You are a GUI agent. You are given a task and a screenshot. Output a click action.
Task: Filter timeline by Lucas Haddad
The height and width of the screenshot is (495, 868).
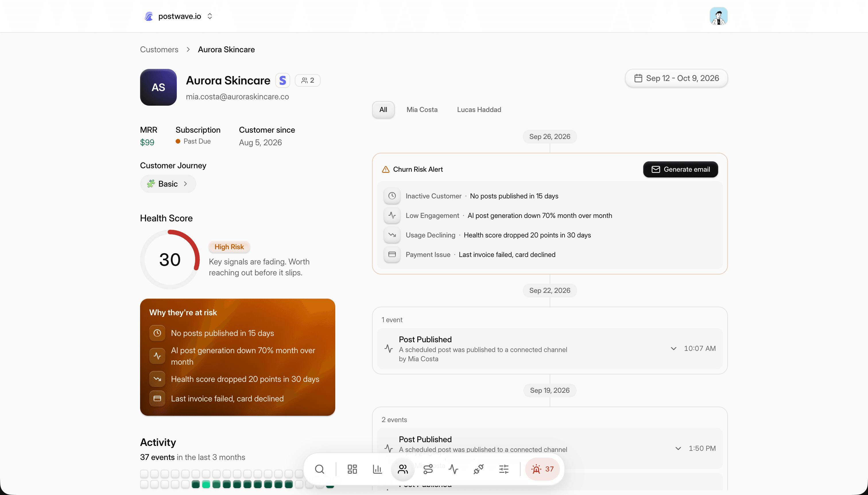(479, 109)
